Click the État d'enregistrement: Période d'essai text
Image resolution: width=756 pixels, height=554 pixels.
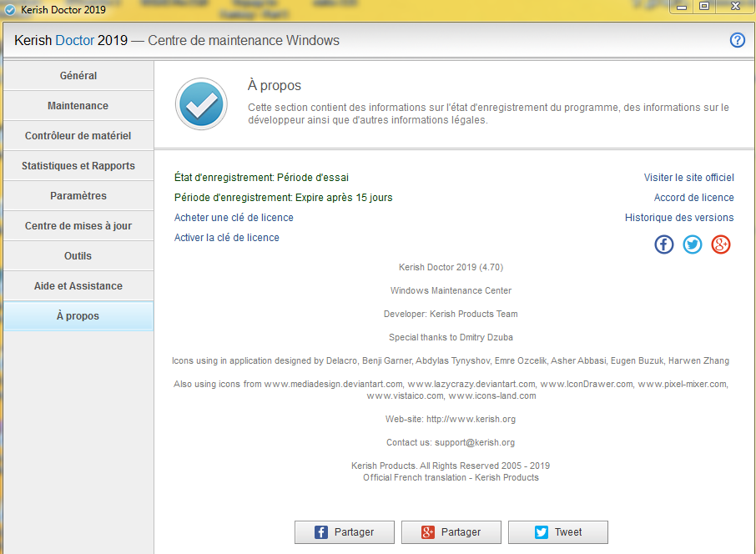click(261, 178)
